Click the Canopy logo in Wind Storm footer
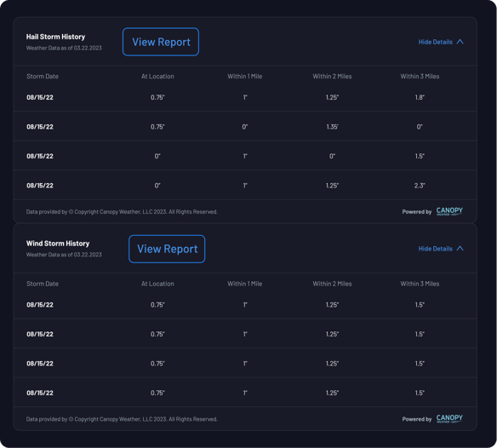 coord(449,418)
